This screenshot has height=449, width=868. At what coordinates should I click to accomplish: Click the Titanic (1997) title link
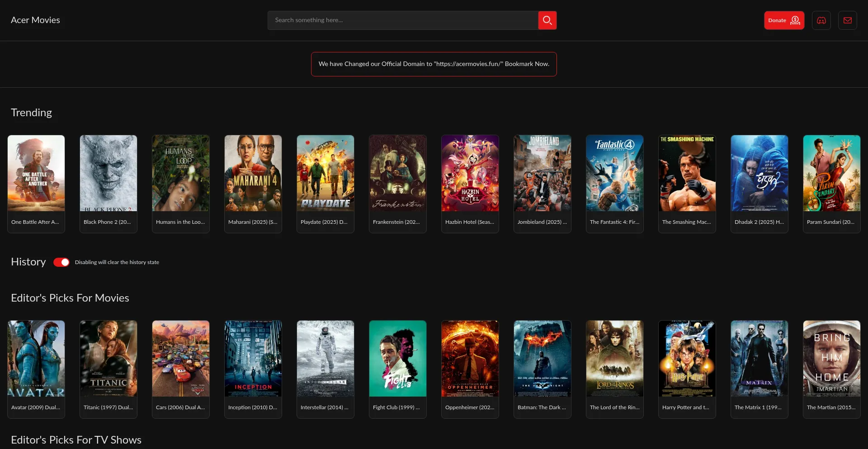pyautogui.click(x=108, y=407)
